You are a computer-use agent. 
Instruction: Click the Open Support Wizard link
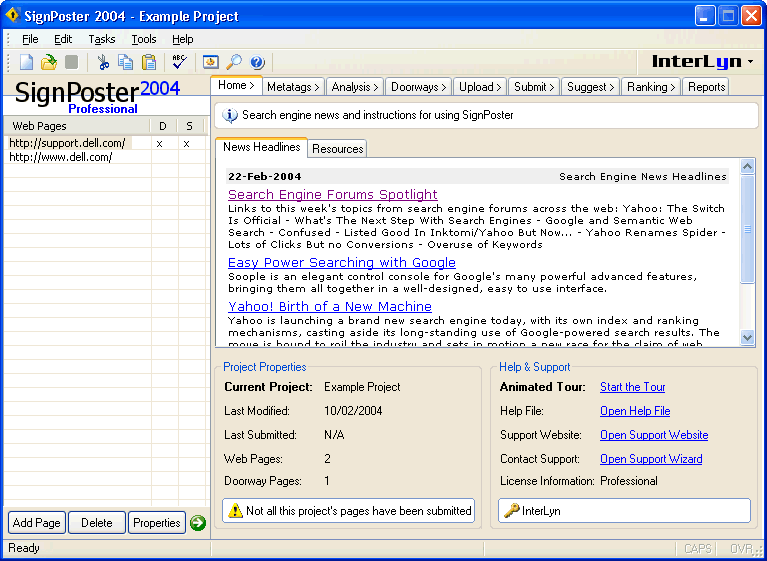click(x=651, y=459)
